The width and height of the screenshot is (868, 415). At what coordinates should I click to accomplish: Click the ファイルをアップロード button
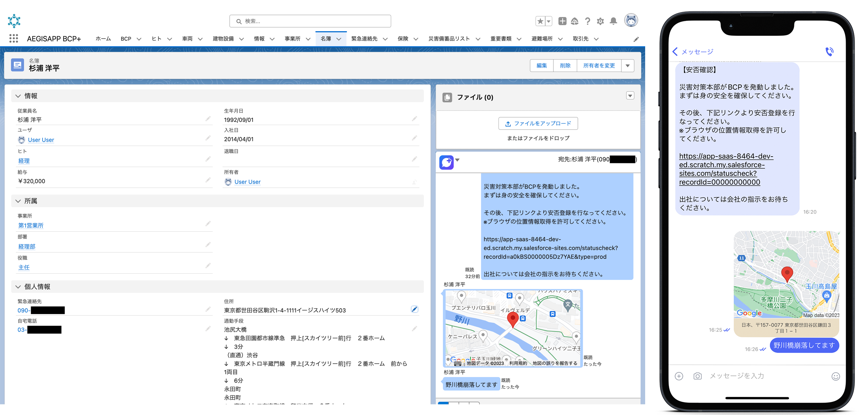pyautogui.click(x=538, y=123)
